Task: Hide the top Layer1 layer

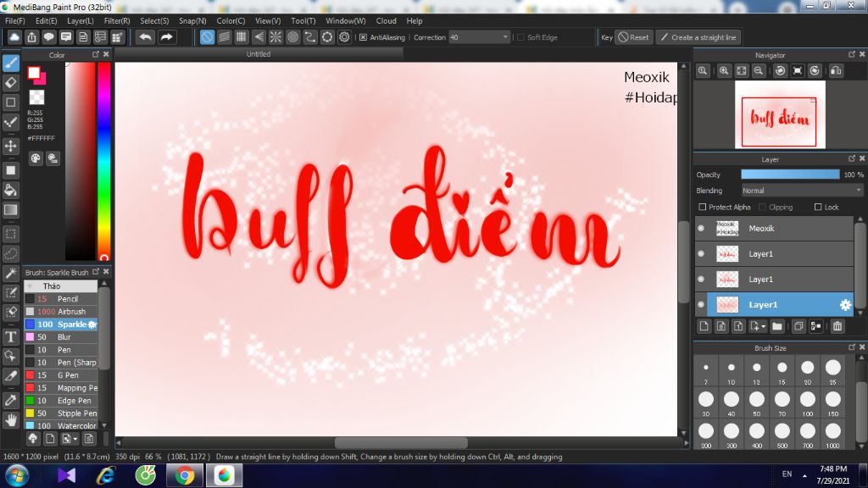Action: click(701, 254)
